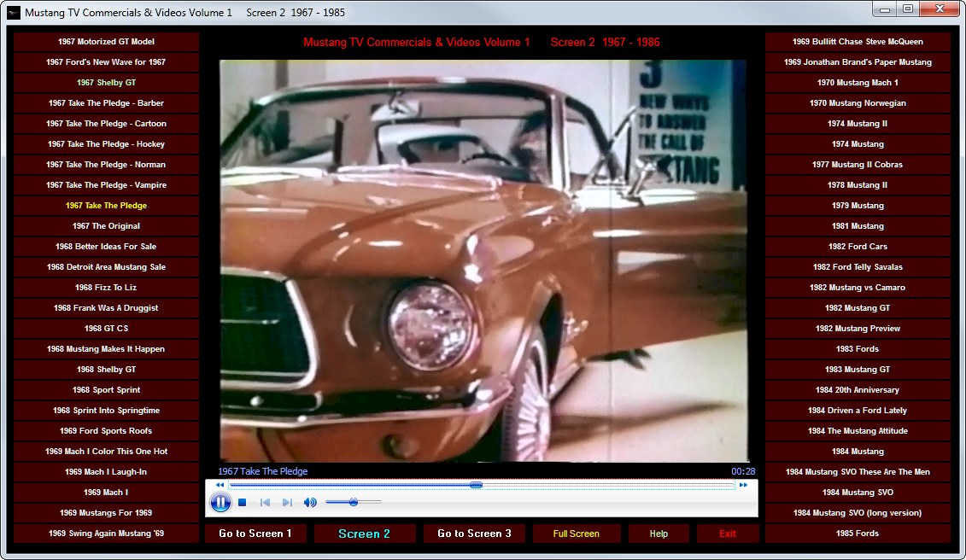Play 1969 Jonathan Brand's Paper Mustang
This screenshot has height=560, width=966.
tap(858, 62)
